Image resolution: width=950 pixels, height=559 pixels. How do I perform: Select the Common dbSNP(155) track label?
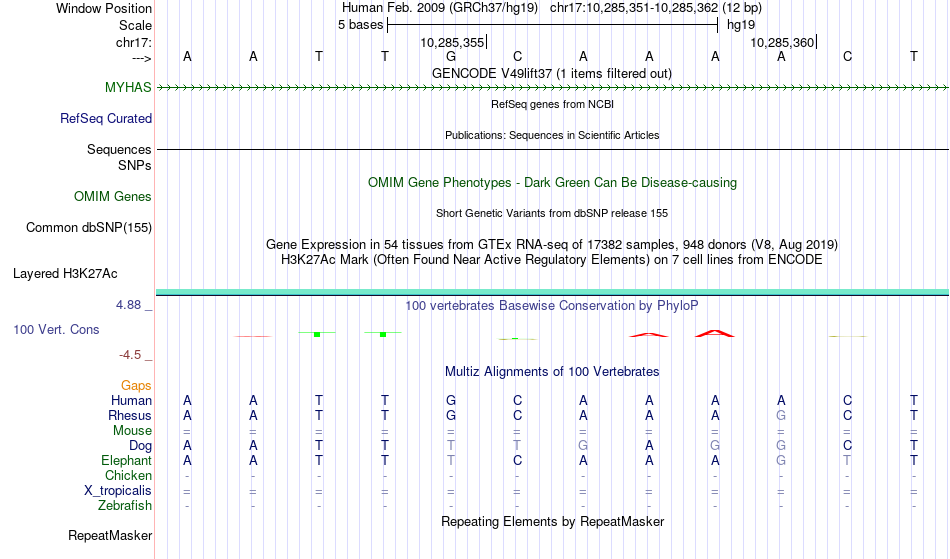tap(89, 227)
